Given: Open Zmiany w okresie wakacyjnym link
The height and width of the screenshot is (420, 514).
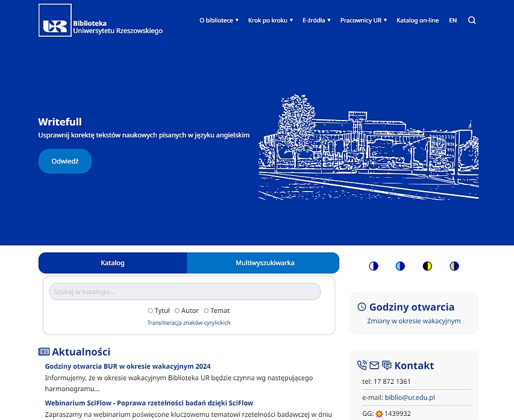Looking at the screenshot, I should [414, 321].
